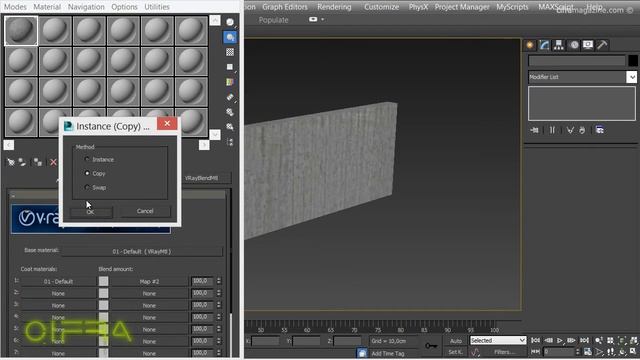Click Previous Frame playback button

(548, 340)
